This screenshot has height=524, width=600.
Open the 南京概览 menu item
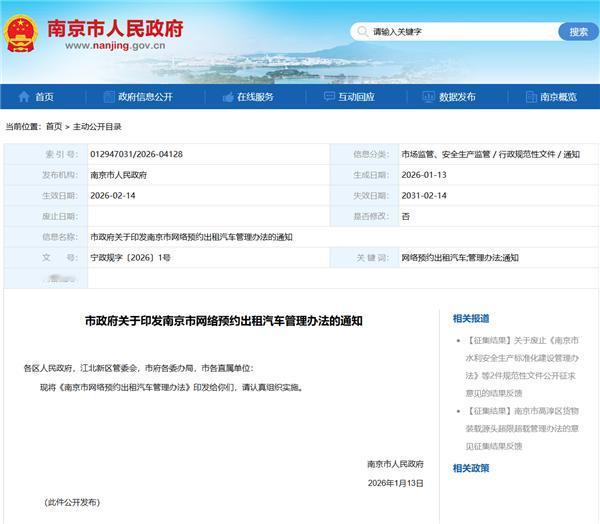pyautogui.click(x=558, y=97)
